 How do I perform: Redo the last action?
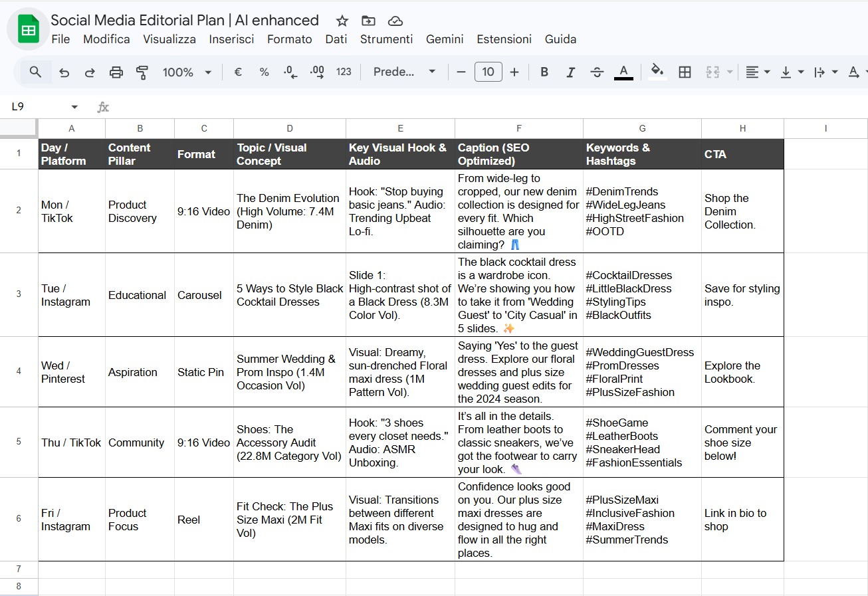pos(90,72)
